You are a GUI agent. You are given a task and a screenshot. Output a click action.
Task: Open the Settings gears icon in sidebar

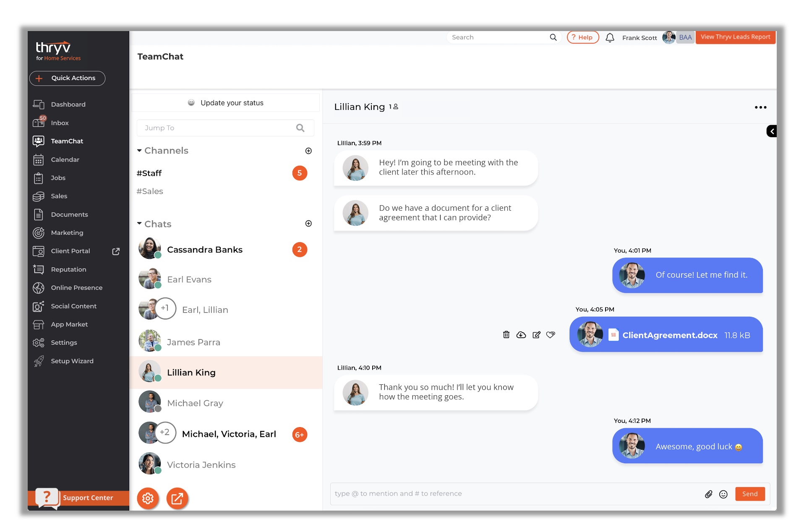39,343
